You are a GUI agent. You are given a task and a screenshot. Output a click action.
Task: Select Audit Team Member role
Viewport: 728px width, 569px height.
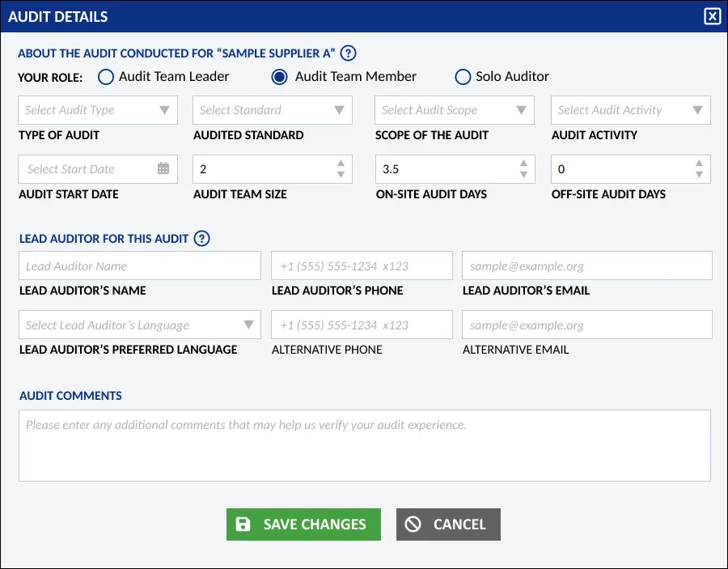tap(280, 77)
